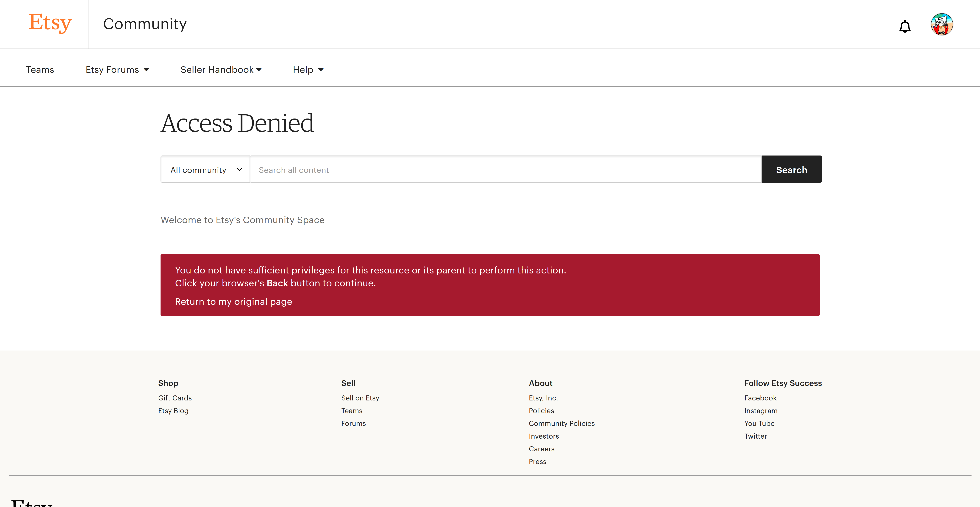Screen dimensions: 980x507
Task: Click the About footer heading
Action: point(540,383)
